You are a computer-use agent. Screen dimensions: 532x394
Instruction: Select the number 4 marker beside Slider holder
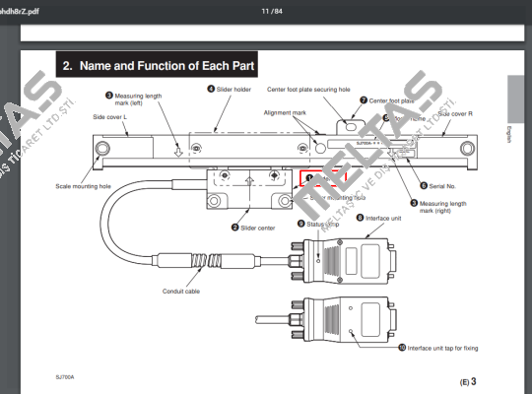(x=211, y=89)
